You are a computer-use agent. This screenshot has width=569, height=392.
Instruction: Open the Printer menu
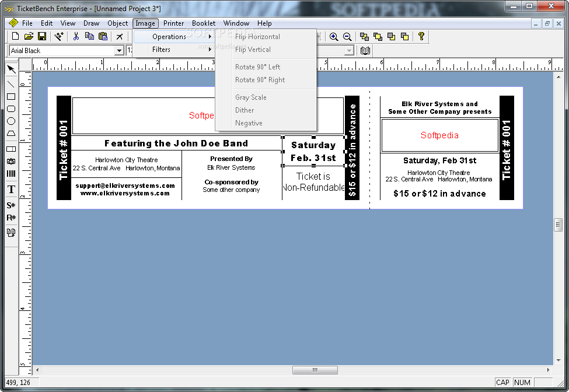pyautogui.click(x=173, y=23)
